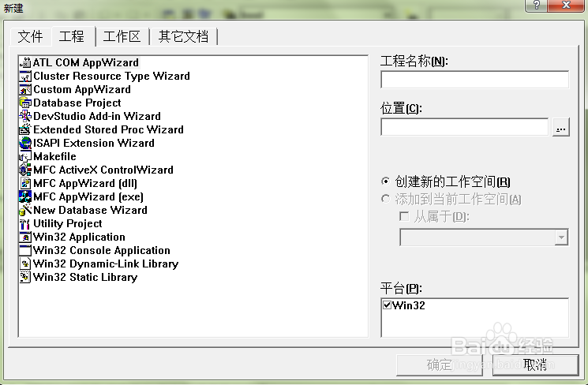Image resolution: width=588 pixels, height=385 pixels.
Task: Switch to the 工程 tab
Action: click(72, 36)
